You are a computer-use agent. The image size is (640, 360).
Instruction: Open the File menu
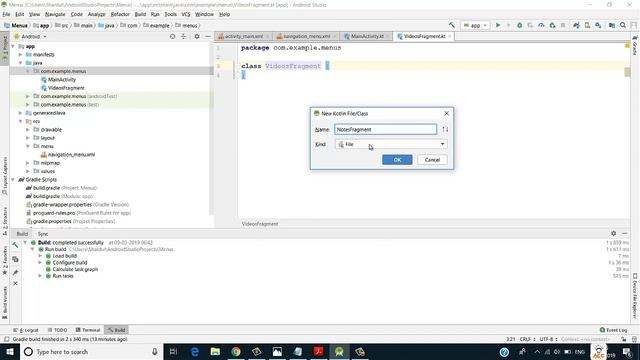[x=6, y=14]
